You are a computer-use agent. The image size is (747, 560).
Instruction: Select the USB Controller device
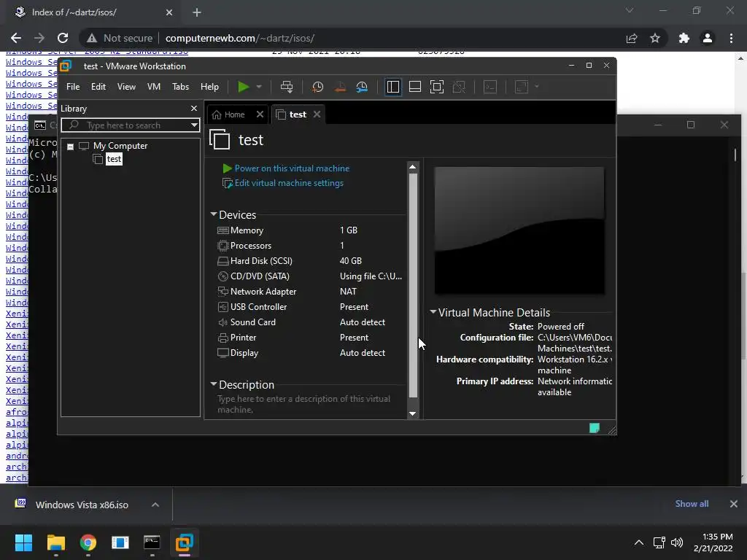coord(309,307)
